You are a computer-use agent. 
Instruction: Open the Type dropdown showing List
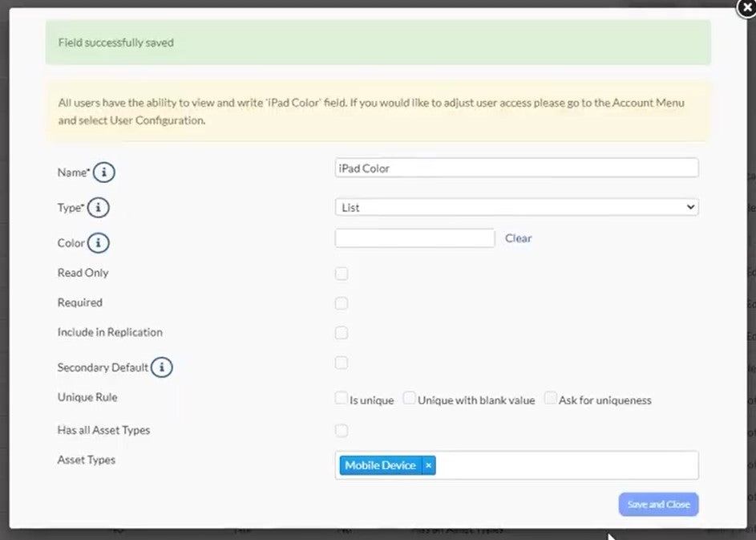(517, 208)
